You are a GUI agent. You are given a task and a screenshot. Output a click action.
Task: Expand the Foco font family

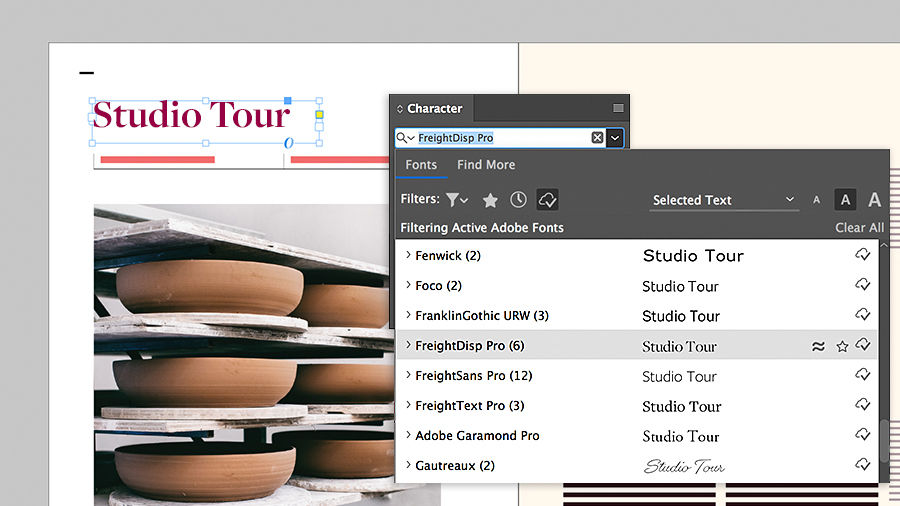click(x=408, y=285)
